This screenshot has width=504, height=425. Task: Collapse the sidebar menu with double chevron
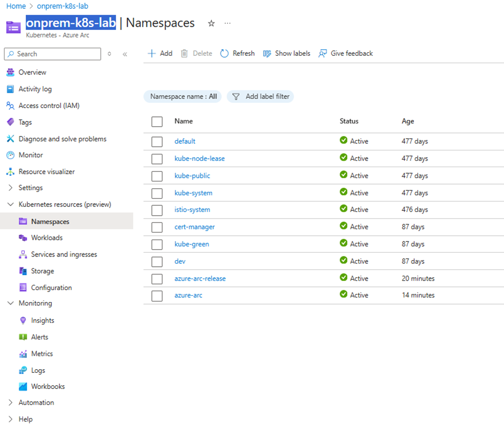(x=125, y=54)
